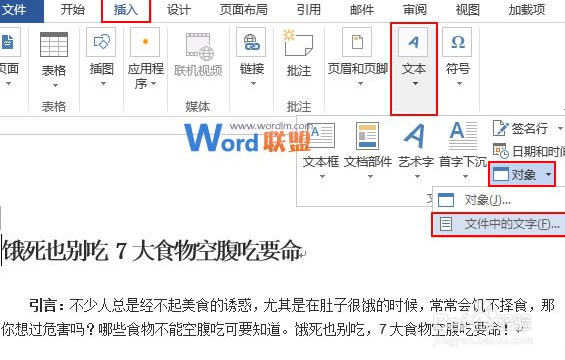This screenshot has height=360, width=565.
Task: Expand the 文本 group dropdown arrow
Action: [x=415, y=84]
